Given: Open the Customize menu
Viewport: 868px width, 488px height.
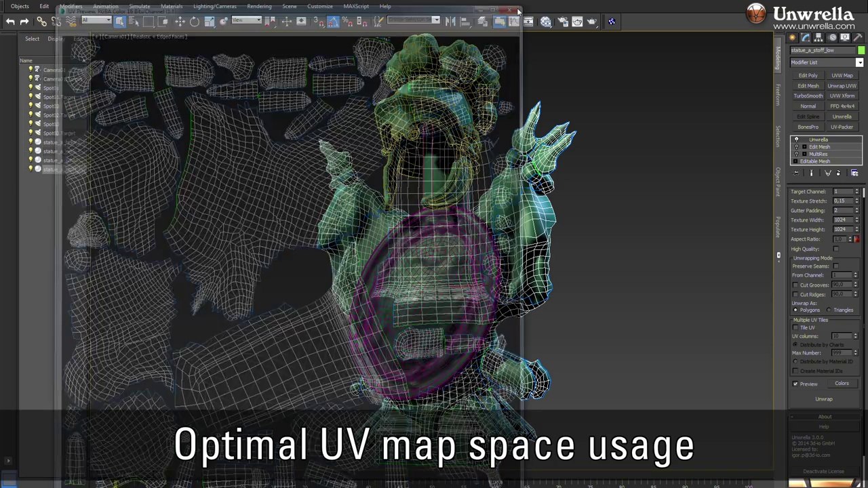Looking at the screenshot, I should pyautogui.click(x=320, y=6).
